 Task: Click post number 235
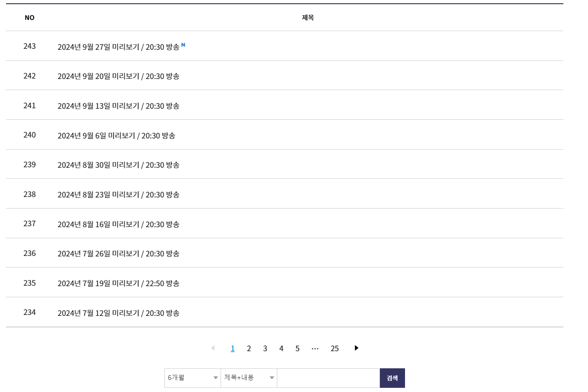coord(29,283)
